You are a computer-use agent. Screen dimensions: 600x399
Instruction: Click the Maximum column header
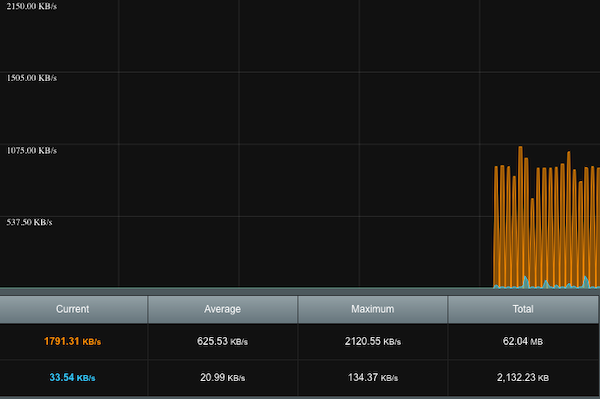click(x=372, y=309)
